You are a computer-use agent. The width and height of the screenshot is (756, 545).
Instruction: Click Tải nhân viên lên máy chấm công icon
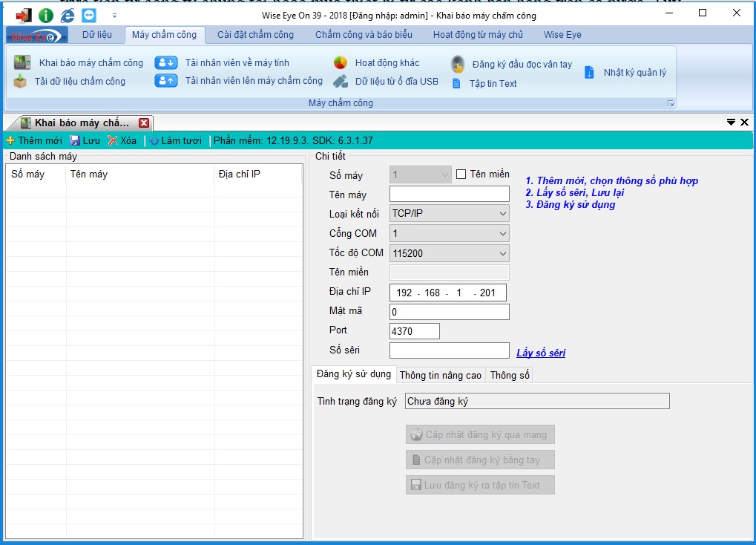click(166, 81)
